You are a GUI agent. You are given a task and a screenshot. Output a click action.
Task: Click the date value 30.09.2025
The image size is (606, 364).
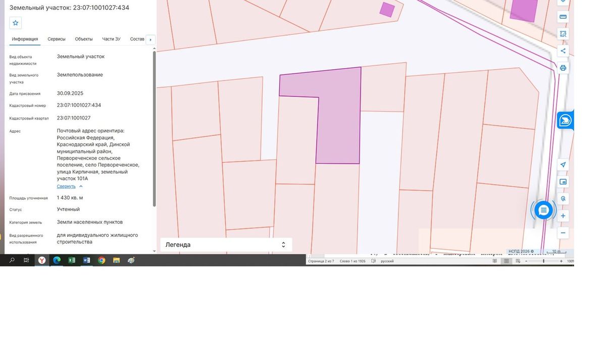[70, 93]
